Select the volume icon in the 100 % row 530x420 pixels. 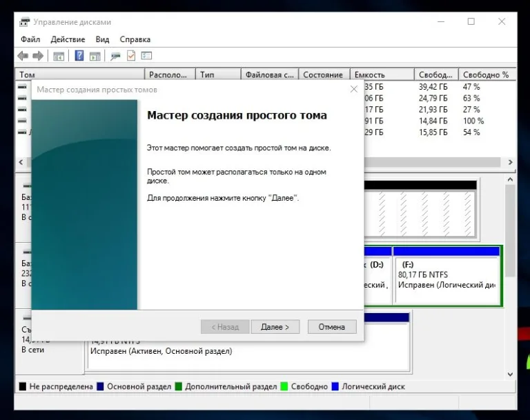22,121
